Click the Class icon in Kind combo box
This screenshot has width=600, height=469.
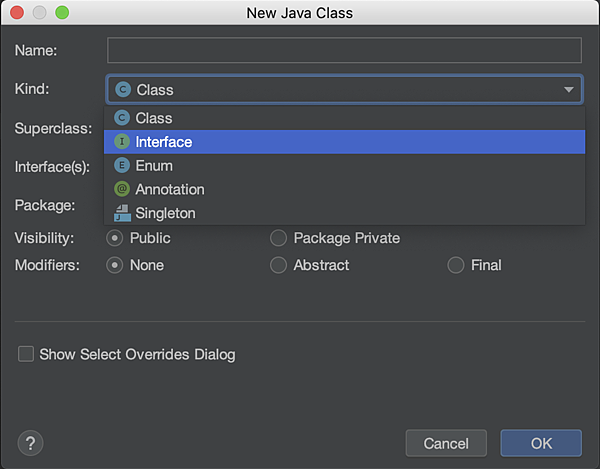(x=123, y=90)
